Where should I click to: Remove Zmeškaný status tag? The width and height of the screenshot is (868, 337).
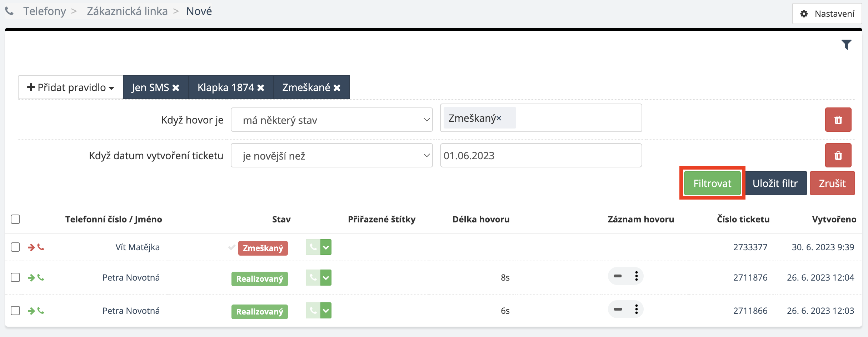click(499, 118)
